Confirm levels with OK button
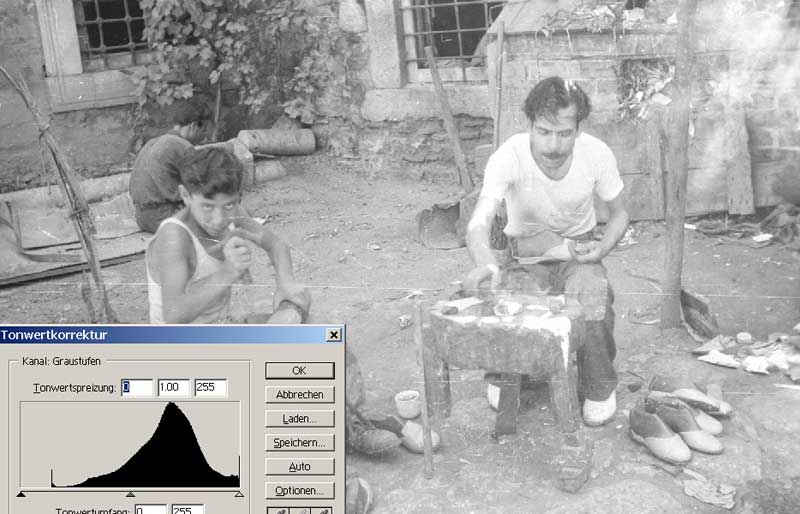 [299, 371]
